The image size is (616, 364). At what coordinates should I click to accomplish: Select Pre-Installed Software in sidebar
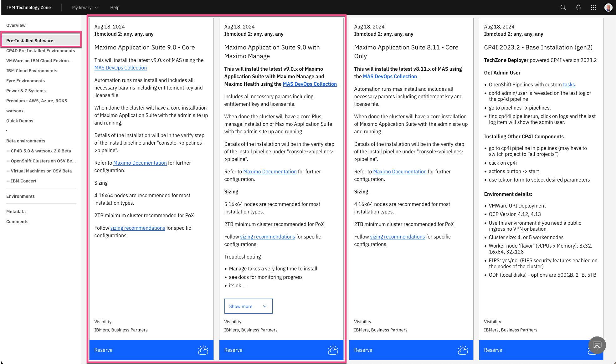41,41
